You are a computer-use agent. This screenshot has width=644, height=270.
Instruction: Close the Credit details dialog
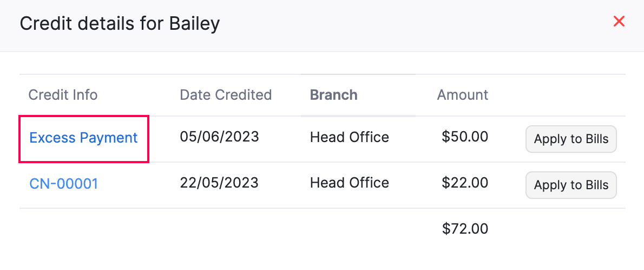(x=619, y=22)
